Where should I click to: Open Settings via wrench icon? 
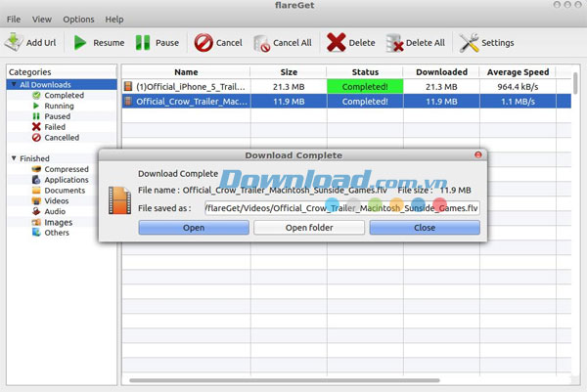(x=469, y=42)
